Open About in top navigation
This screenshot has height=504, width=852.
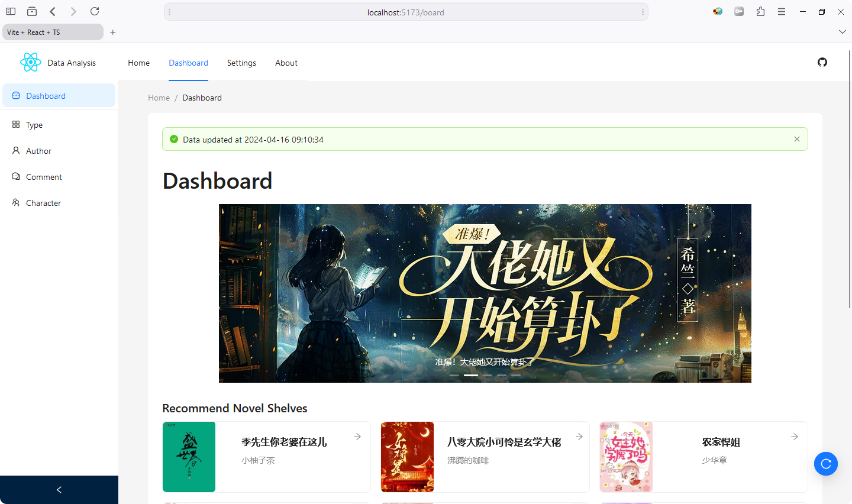coord(286,63)
